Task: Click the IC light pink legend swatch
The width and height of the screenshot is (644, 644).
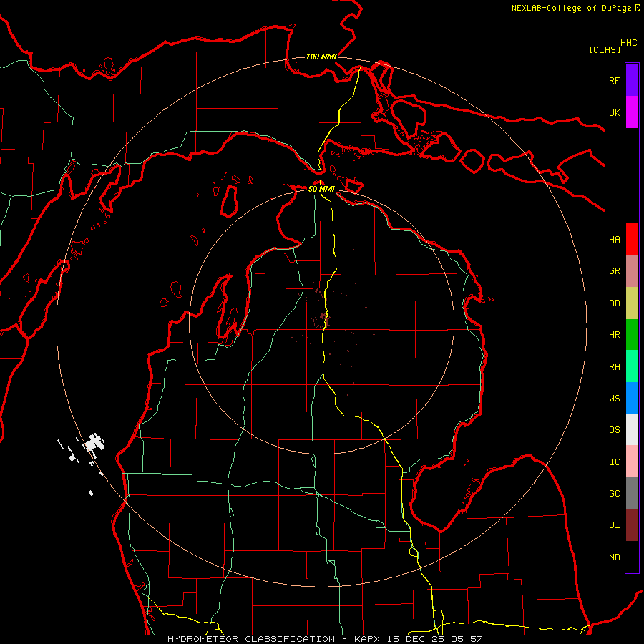Action: point(632,462)
